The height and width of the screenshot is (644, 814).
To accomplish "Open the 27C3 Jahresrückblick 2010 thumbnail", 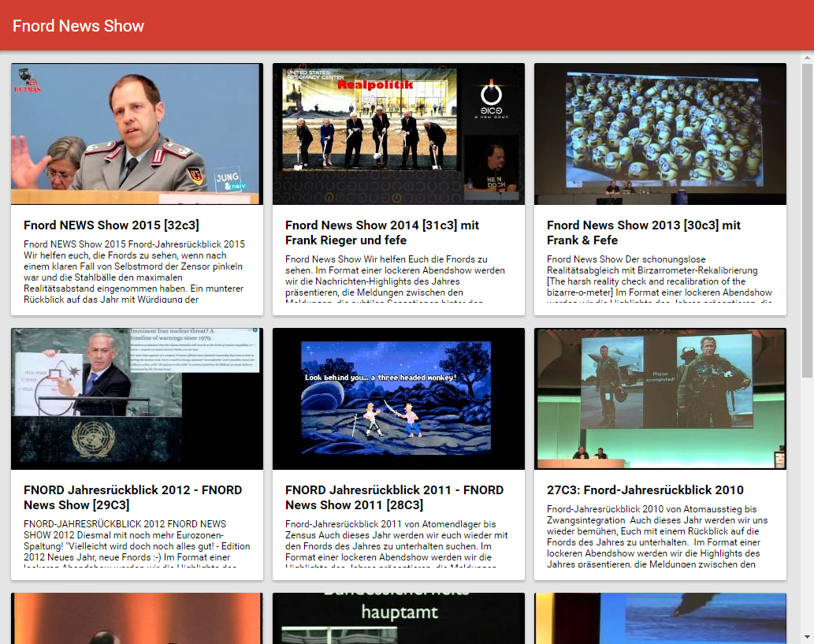I will [x=660, y=399].
